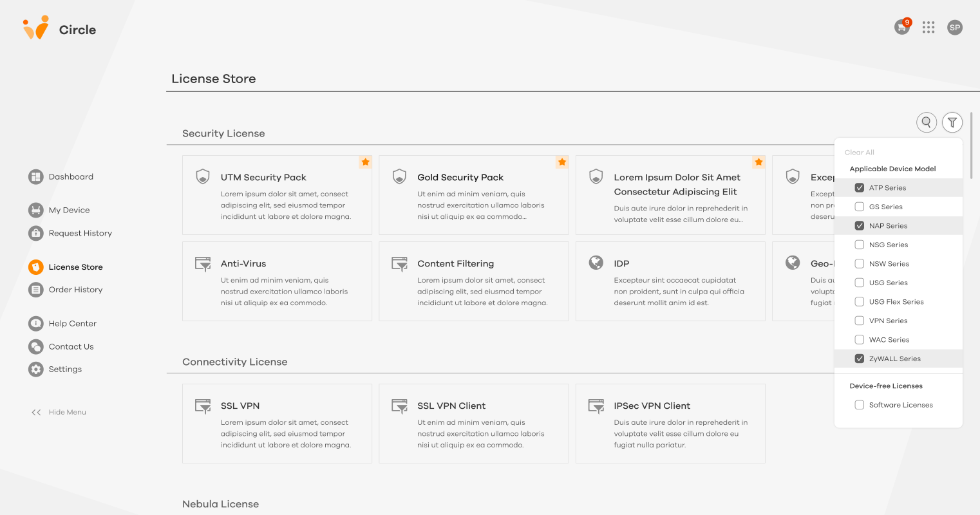Click the page vertical scrollbar
Image resolution: width=980 pixels, height=515 pixels.
(x=971, y=138)
